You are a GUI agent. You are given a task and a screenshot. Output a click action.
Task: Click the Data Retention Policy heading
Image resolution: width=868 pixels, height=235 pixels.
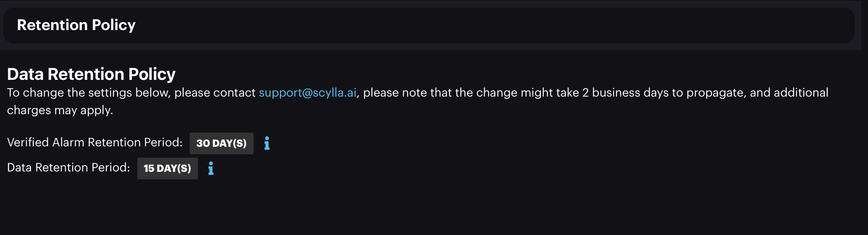pos(91,74)
